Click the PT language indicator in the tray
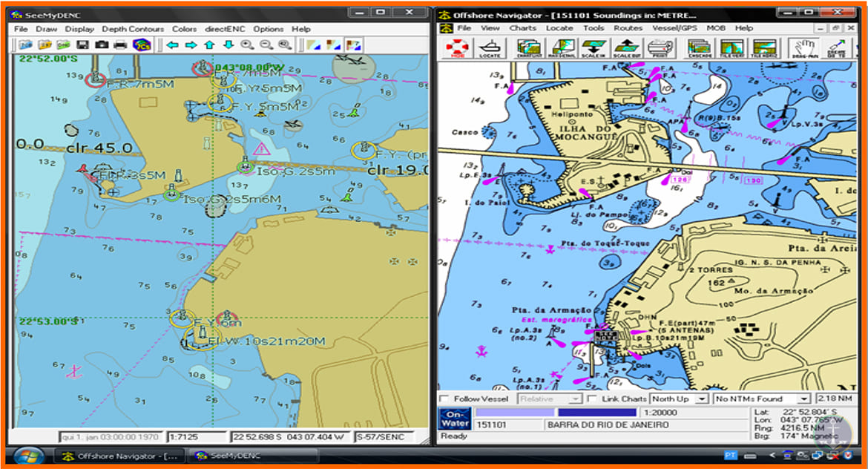 (x=730, y=456)
